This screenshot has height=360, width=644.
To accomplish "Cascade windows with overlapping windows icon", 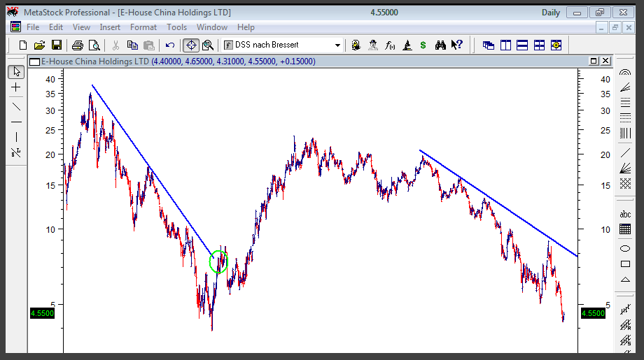I will [x=489, y=45].
